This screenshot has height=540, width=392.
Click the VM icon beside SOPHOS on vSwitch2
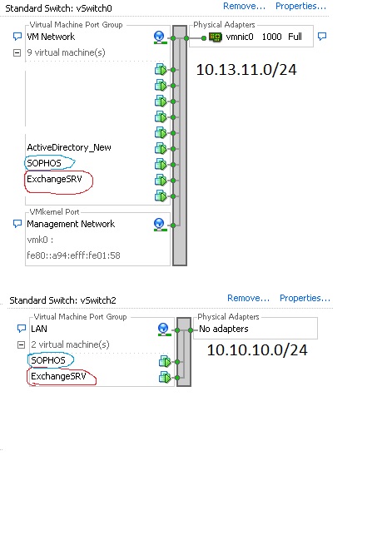click(x=165, y=362)
